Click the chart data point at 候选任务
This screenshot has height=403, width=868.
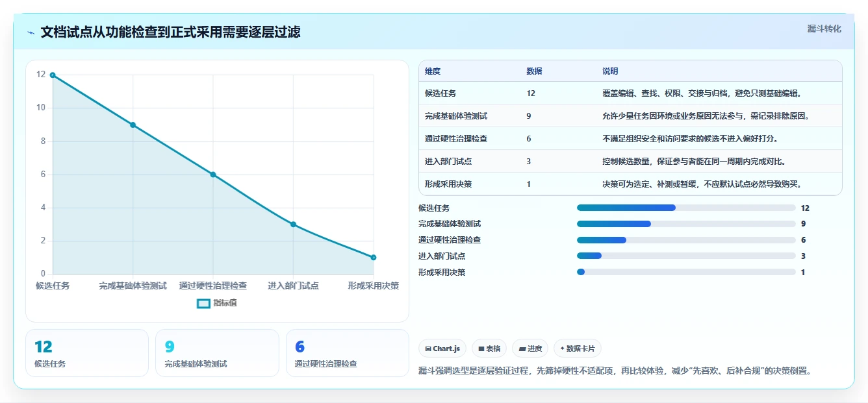click(x=53, y=75)
